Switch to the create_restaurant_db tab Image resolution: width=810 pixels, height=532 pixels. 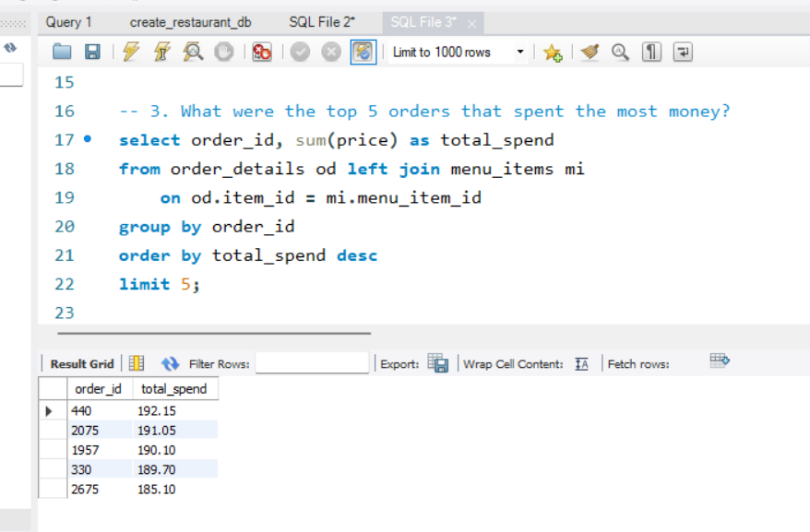190,22
